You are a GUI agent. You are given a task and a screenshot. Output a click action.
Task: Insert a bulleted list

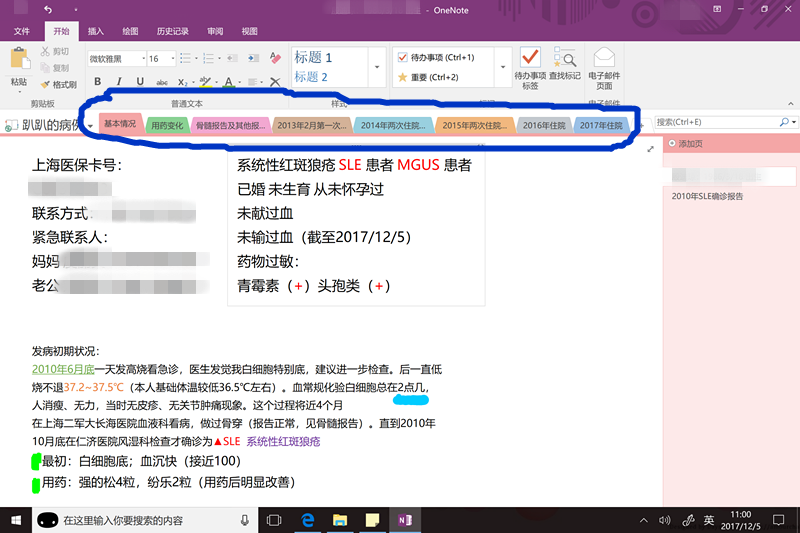[x=185, y=58]
